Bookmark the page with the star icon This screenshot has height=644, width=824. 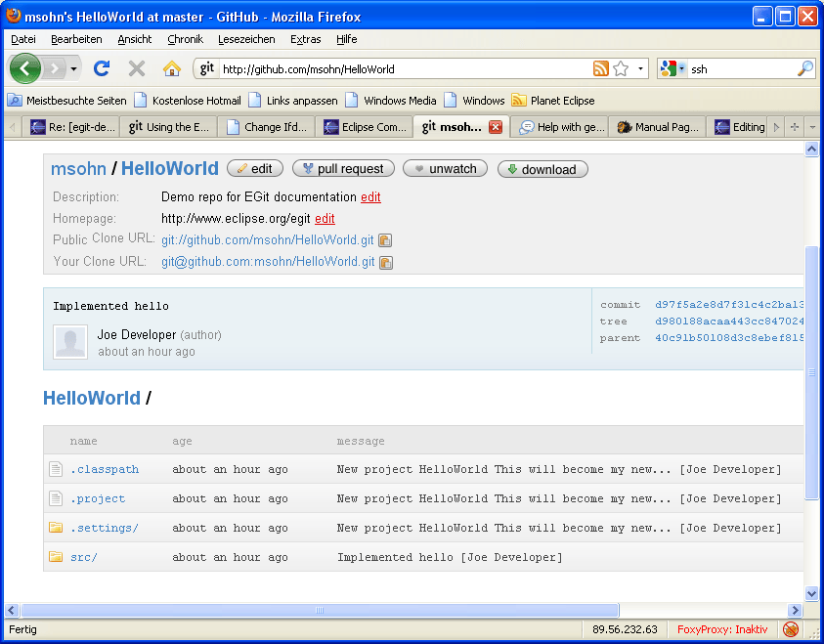point(621,68)
